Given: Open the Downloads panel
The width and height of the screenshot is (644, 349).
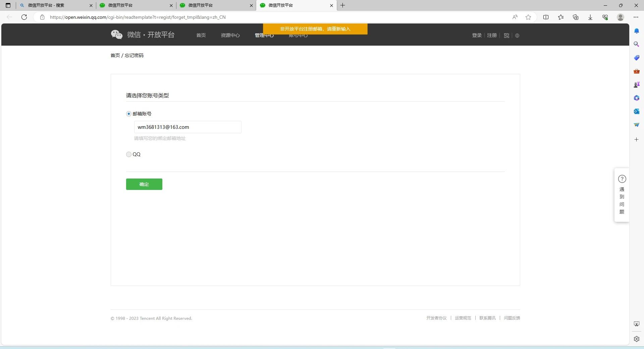Looking at the screenshot, I should tap(590, 17).
